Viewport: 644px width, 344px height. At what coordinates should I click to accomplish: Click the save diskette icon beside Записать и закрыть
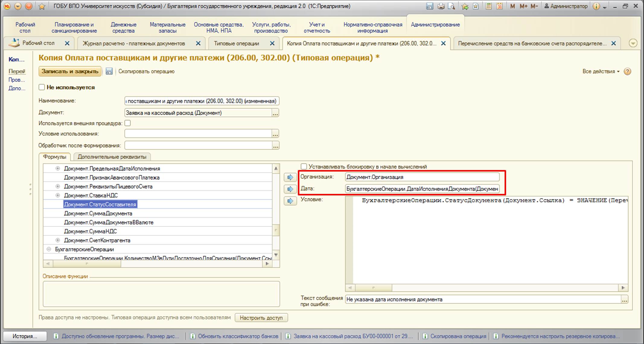pos(109,71)
